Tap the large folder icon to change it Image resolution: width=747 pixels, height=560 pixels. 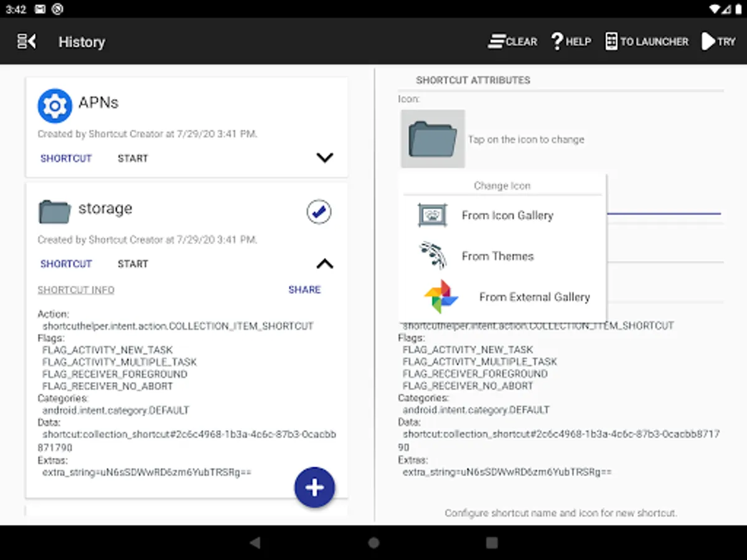click(433, 139)
